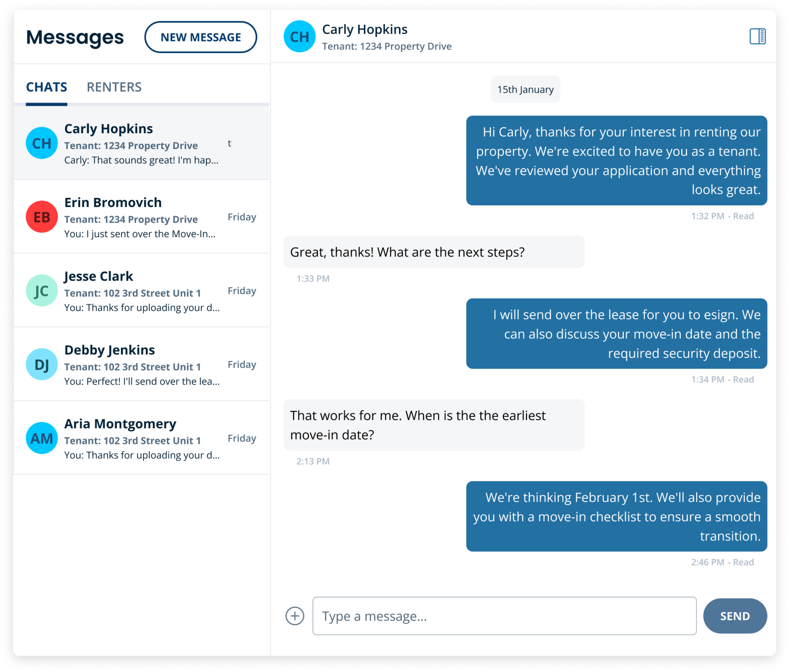
Task: Switch to the CHATS tab
Action: click(x=47, y=87)
